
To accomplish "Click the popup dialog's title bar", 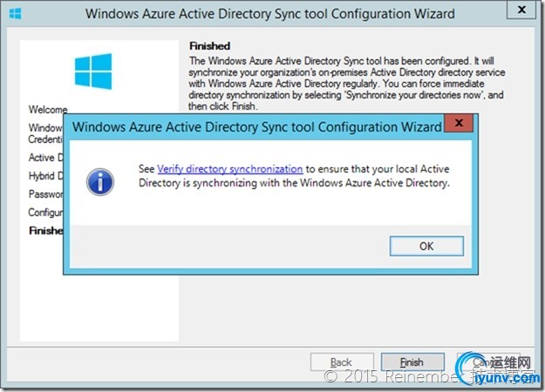I will (x=253, y=126).
